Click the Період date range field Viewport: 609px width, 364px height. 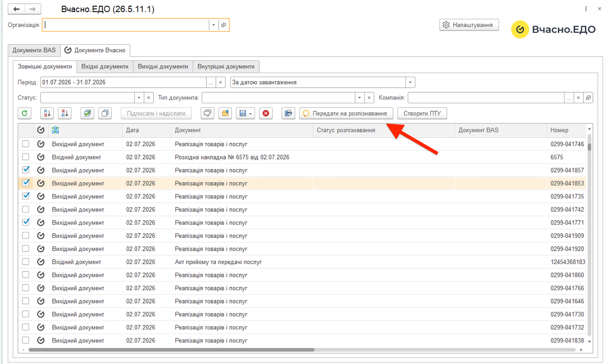pyautogui.click(x=123, y=82)
